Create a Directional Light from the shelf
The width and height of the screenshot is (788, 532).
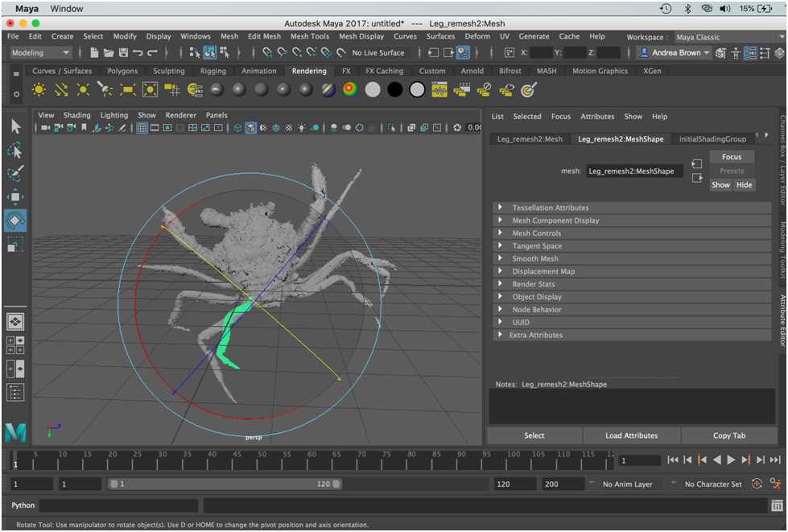click(61, 90)
